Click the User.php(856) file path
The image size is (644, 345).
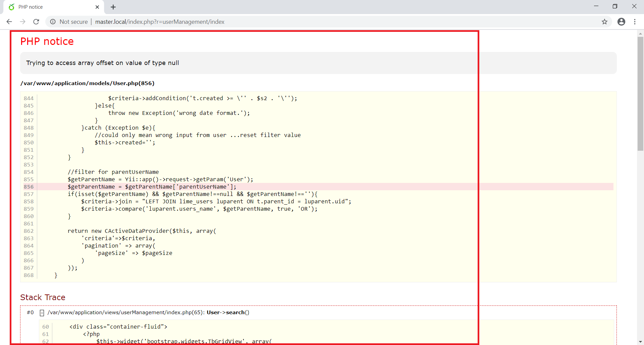click(87, 83)
